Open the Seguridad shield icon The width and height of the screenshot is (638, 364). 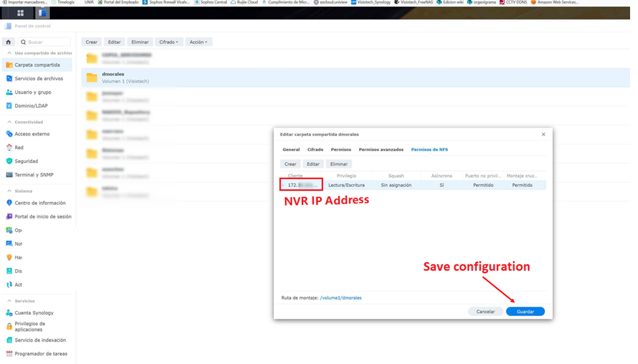coord(9,161)
